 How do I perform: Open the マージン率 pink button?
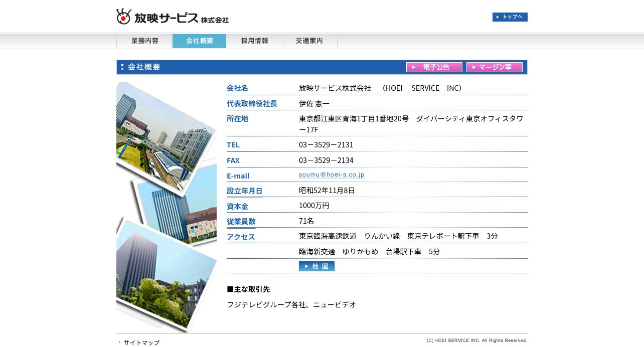(495, 67)
